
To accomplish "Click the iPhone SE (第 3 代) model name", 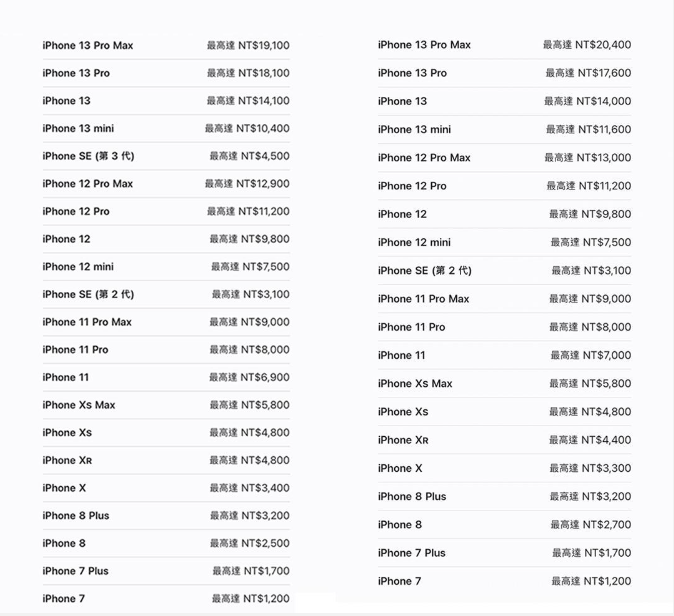I will [x=88, y=156].
